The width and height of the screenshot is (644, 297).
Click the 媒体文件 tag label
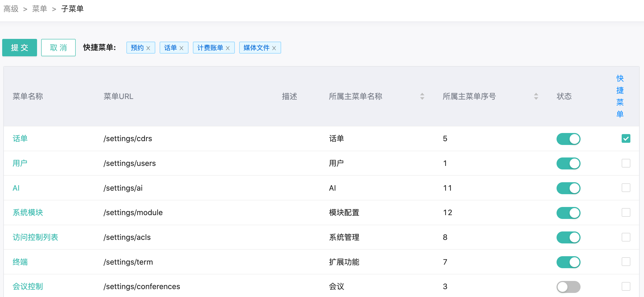pyautogui.click(x=256, y=48)
